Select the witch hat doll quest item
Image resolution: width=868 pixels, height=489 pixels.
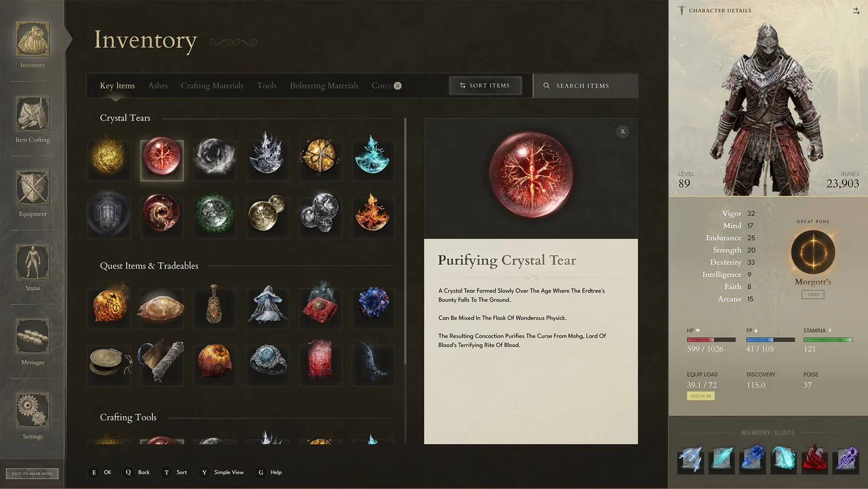pos(267,306)
